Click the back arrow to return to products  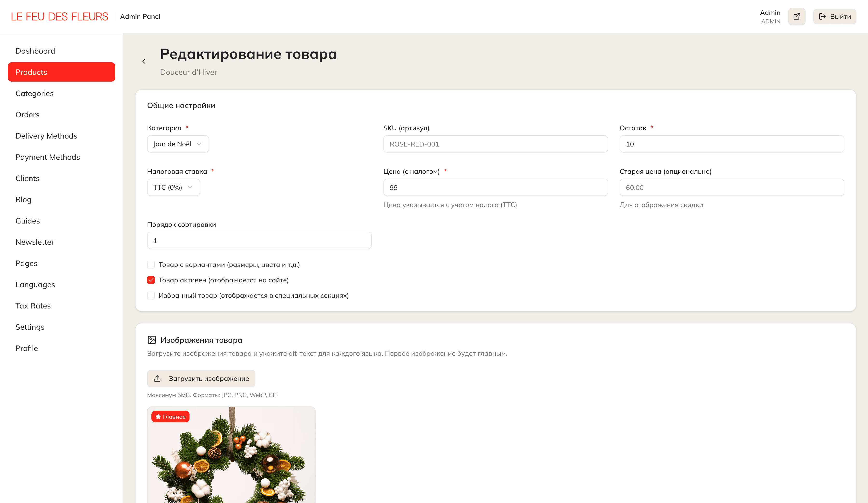[x=144, y=61]
